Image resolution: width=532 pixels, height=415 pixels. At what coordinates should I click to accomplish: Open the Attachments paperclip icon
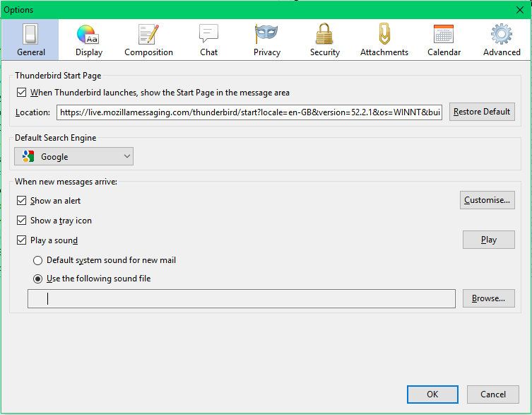point(384,34)
